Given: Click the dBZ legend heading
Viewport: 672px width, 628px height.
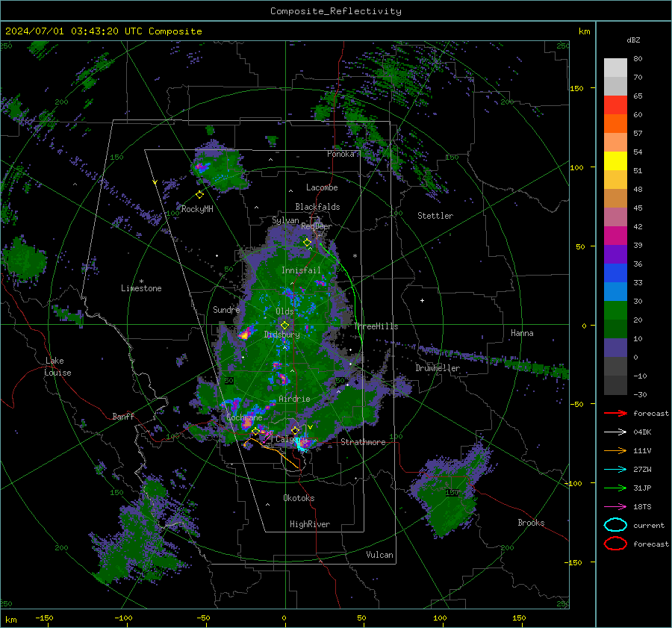Looking at the screenshot, I should pos(633,40).
